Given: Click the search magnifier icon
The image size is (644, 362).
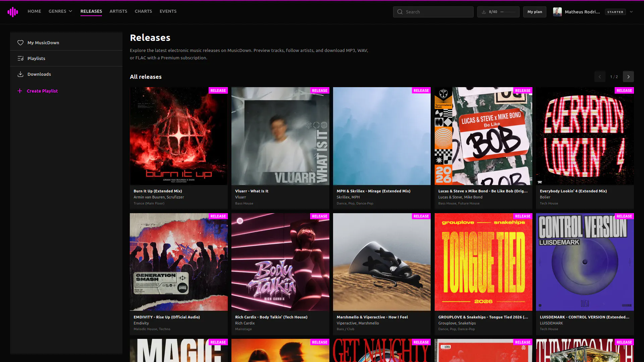Looking at the screenshot, I should [400, 12].
